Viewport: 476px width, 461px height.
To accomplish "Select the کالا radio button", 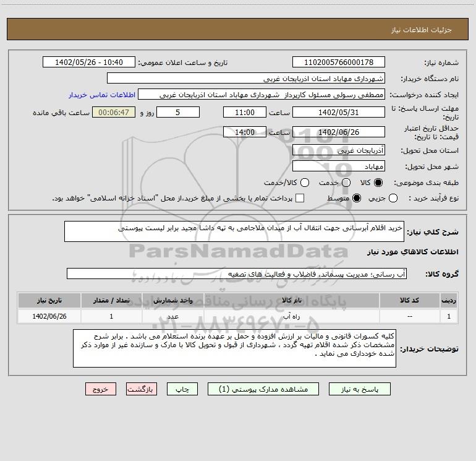I will click(x=378, y=183).
